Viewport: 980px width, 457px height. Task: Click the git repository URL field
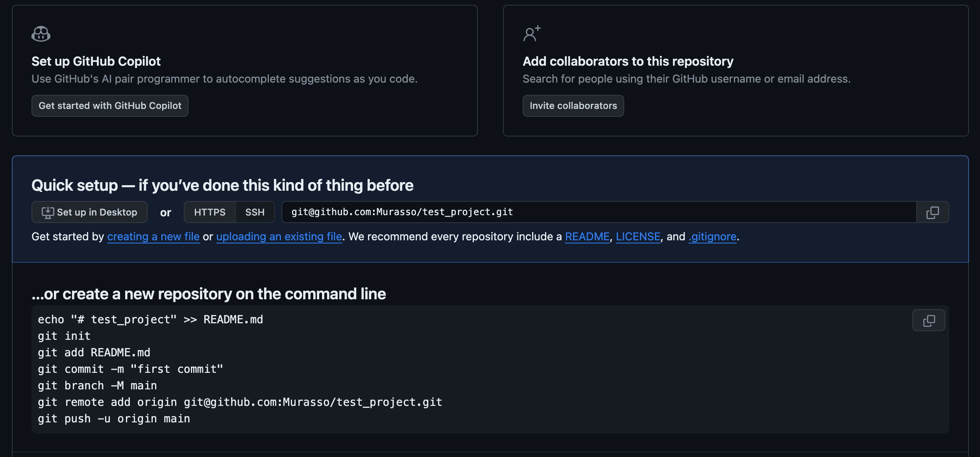click(x=599, y=212)
